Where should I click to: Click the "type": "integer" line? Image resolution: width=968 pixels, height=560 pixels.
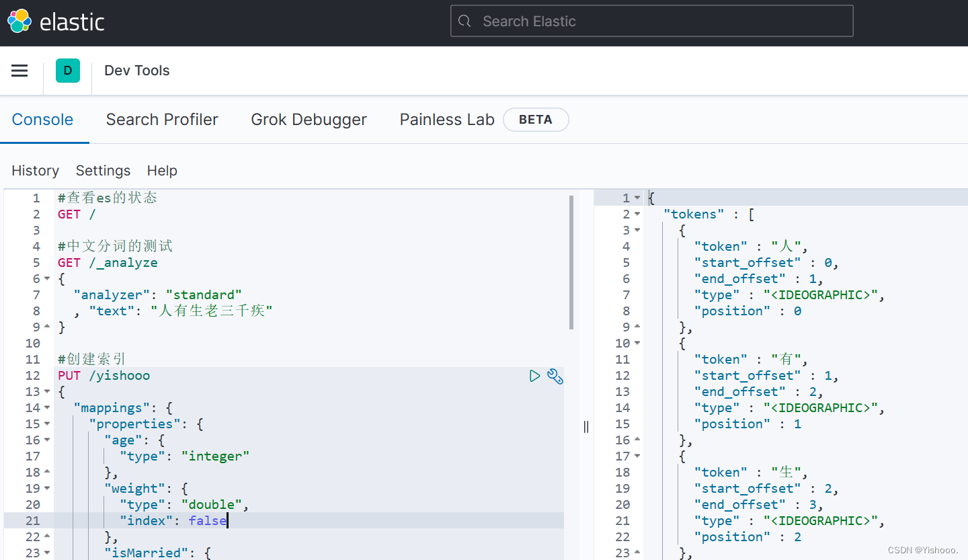(x=185, y=456)
